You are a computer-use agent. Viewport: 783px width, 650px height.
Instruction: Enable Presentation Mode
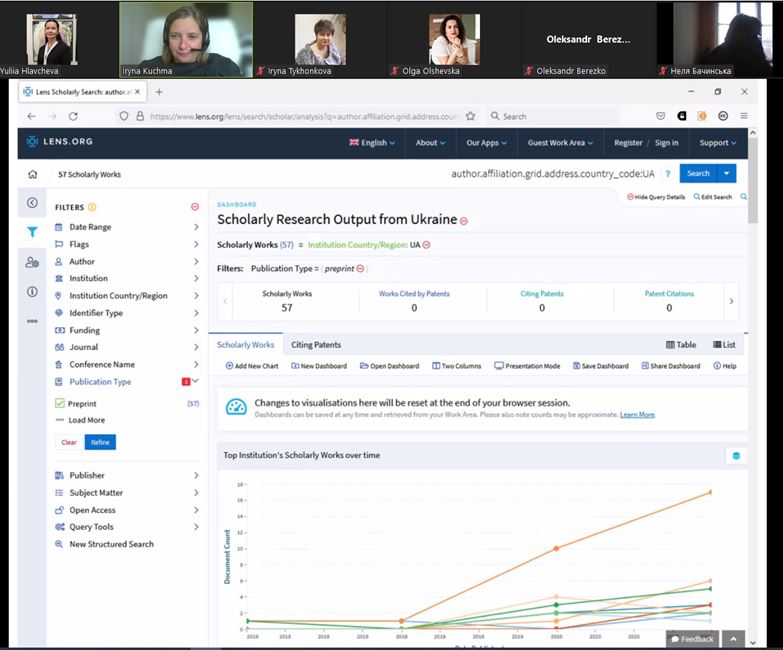click(527, 366)
